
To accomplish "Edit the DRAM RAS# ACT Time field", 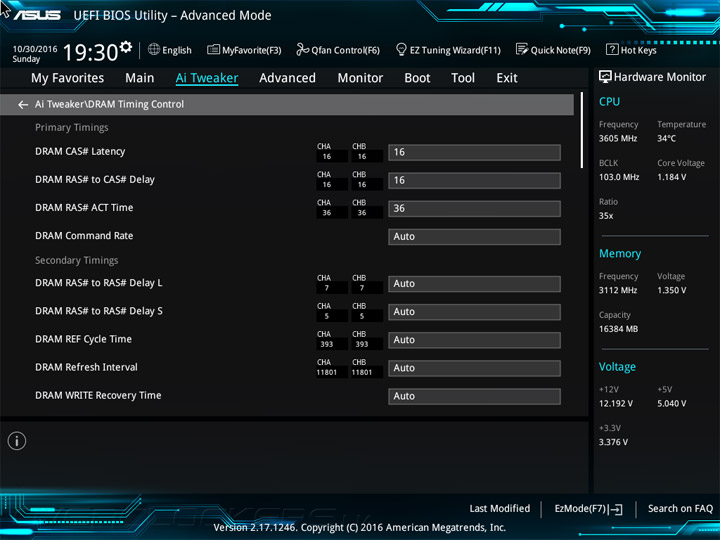I will click(474, 208).
